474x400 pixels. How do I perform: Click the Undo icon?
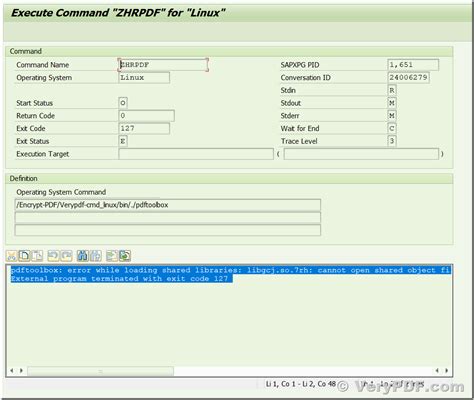(53, 256)
